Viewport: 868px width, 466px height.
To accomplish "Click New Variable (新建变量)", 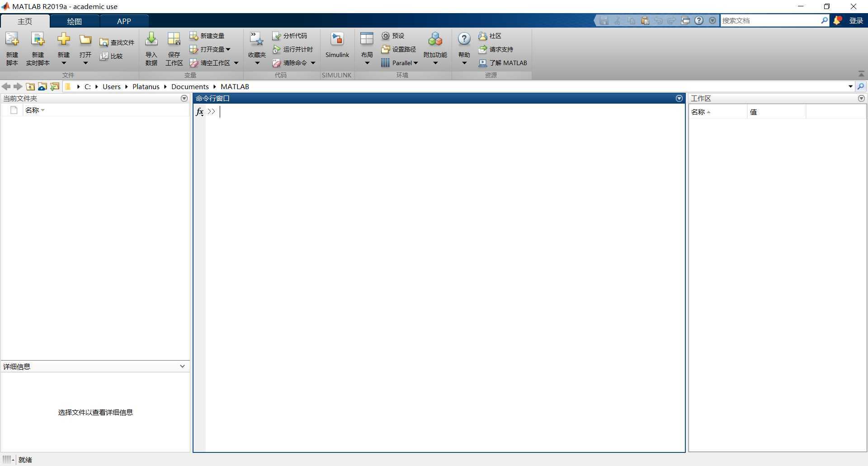I will point(207,36).
